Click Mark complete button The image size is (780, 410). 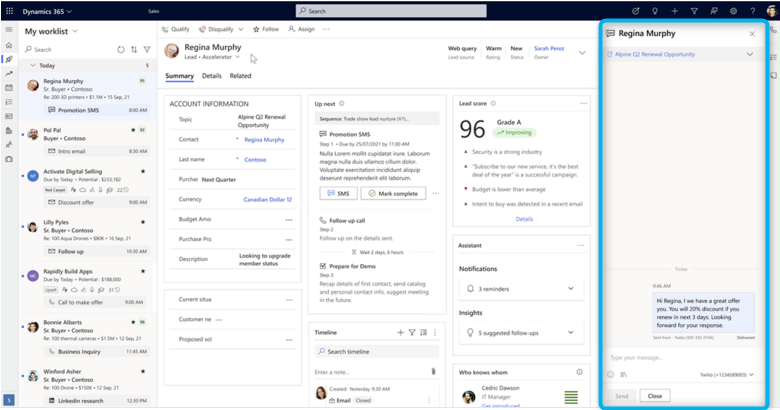393,193
